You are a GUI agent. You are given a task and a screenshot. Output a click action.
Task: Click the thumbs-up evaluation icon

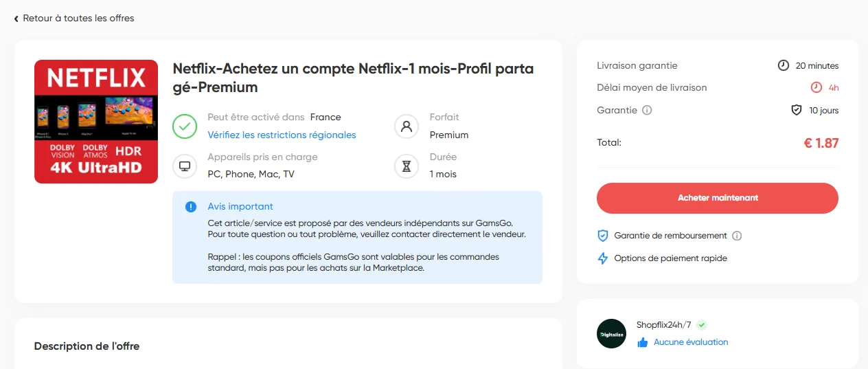(x=643, y=342)
